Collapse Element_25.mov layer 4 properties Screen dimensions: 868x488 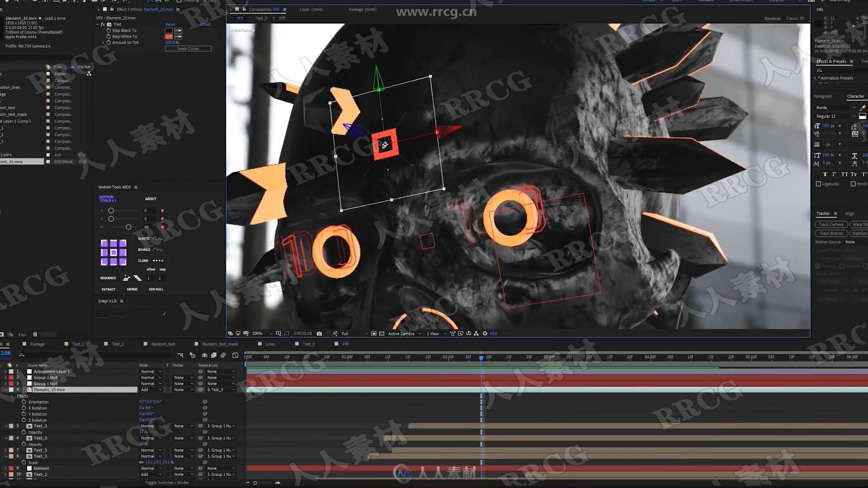coord(5,389)
